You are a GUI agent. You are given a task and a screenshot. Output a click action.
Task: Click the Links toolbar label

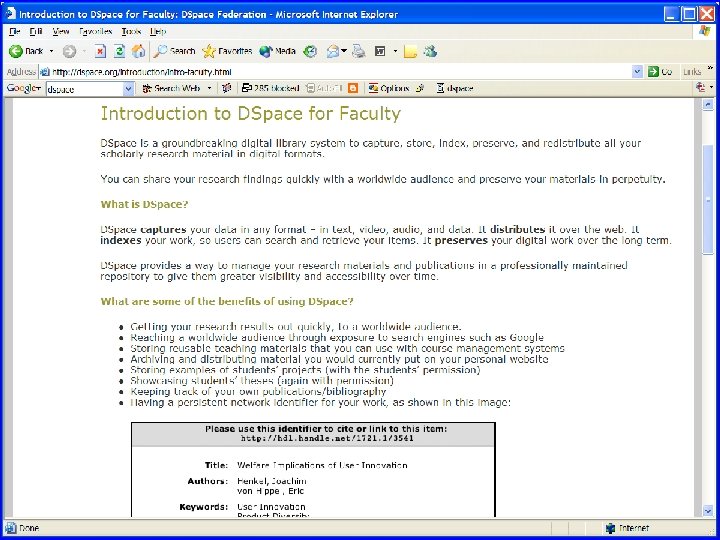[x=692, y=72]
